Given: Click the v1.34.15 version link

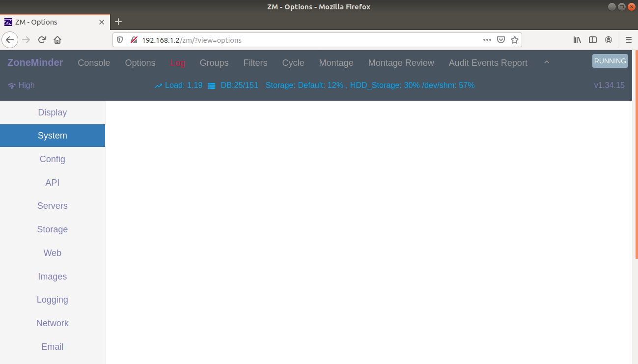Looking at the screenshot, I should [609, 85].
